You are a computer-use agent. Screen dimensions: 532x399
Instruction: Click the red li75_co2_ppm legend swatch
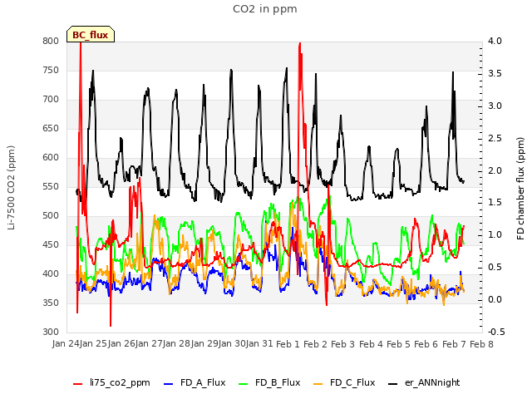77,384
